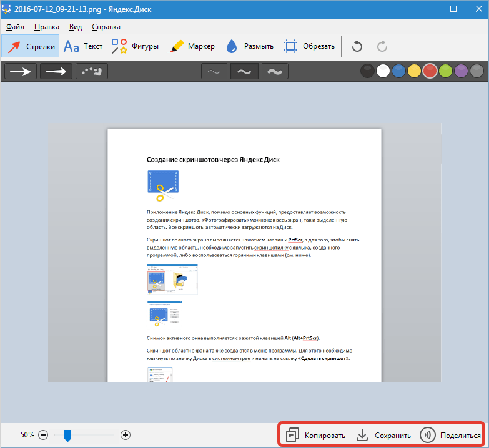Open the Правка menu
Viewport: 489px width, 448px height.
pyautogui.click(x=46, y=27)
